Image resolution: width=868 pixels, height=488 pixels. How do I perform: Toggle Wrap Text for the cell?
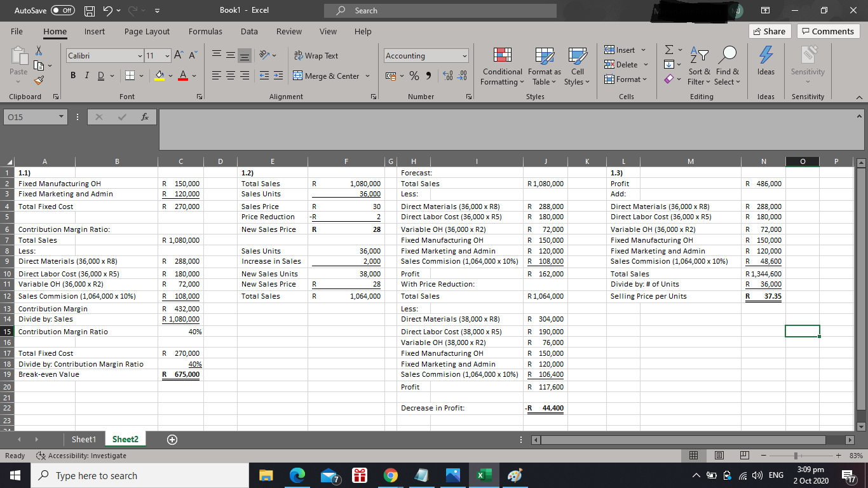coord(316,56)
